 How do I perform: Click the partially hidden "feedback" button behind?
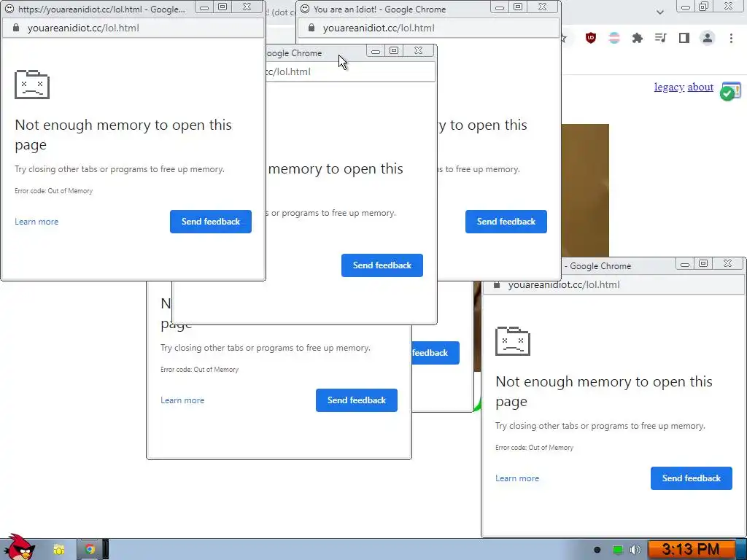click(436, 353)
